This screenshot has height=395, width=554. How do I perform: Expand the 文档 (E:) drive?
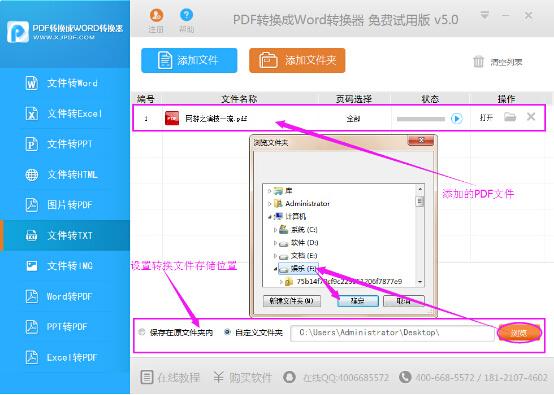click(x=275, y=256)
